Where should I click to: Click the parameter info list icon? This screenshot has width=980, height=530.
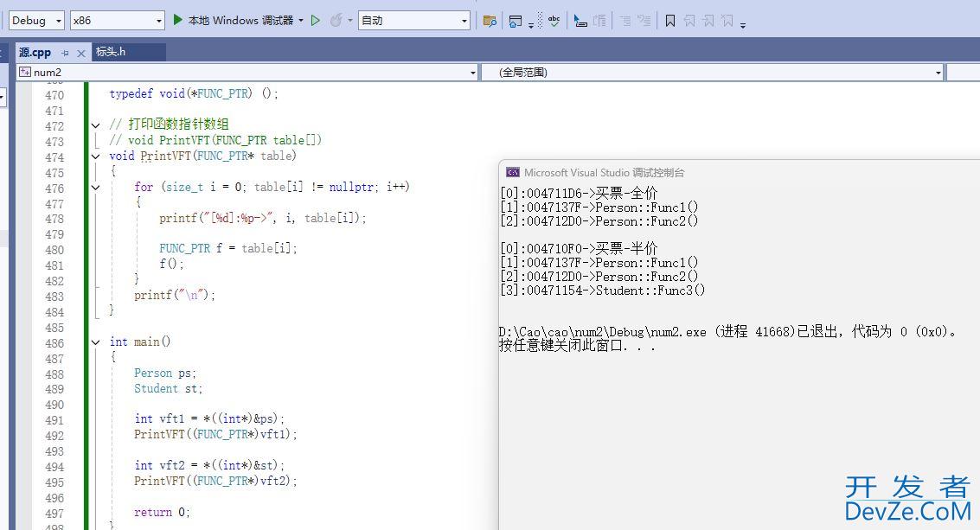pyautogui.click(x=599, y=22)
